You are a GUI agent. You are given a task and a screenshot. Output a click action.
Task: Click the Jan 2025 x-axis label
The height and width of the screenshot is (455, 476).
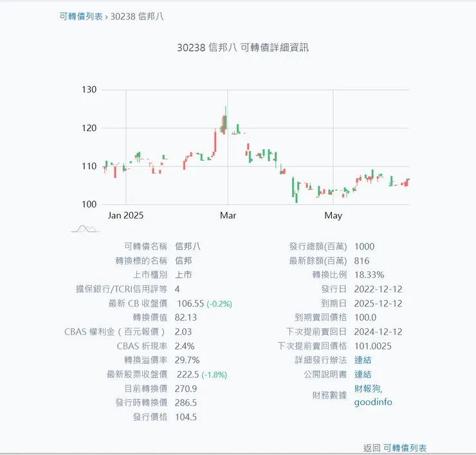click(x=125, y=215)
